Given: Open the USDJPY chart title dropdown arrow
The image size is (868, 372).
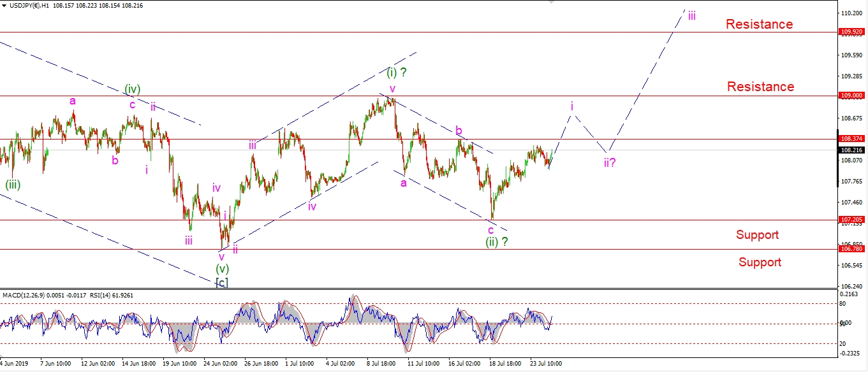Looking at the screenshot, I should [4, 6].
